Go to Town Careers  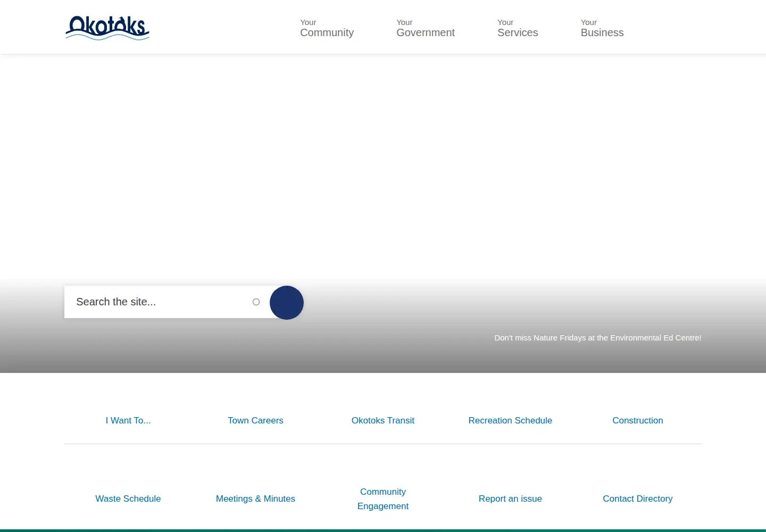pyautogui.click(x=255, y=420)
